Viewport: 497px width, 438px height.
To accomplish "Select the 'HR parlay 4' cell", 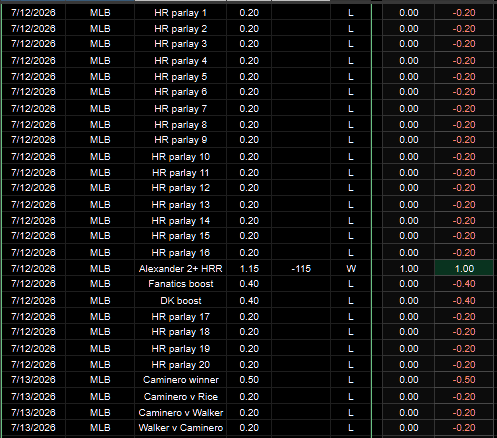I will 180,61.
